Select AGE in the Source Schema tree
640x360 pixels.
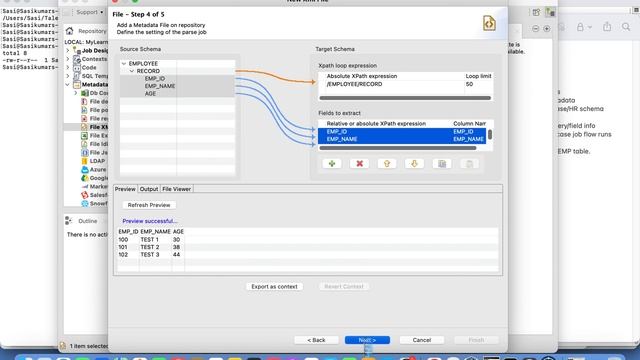coord(150,93)
